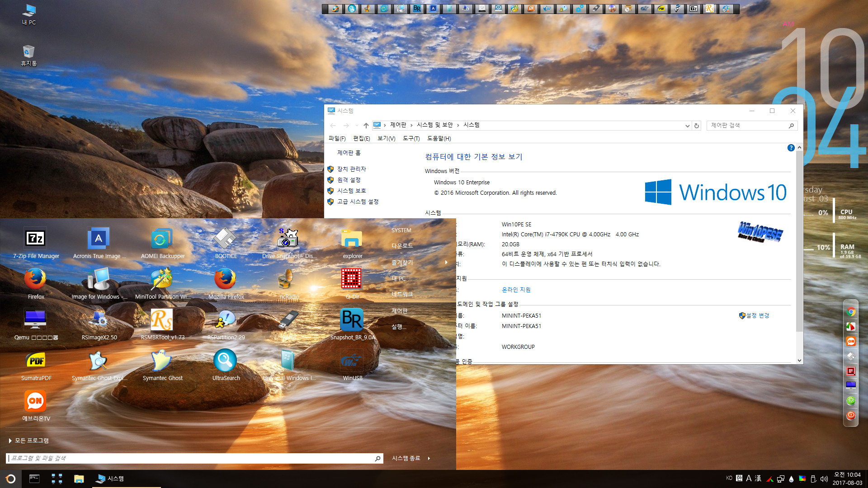
Task: Select 제어판 in start menu list
Action: pyautogui.click(x=400, y=311)
